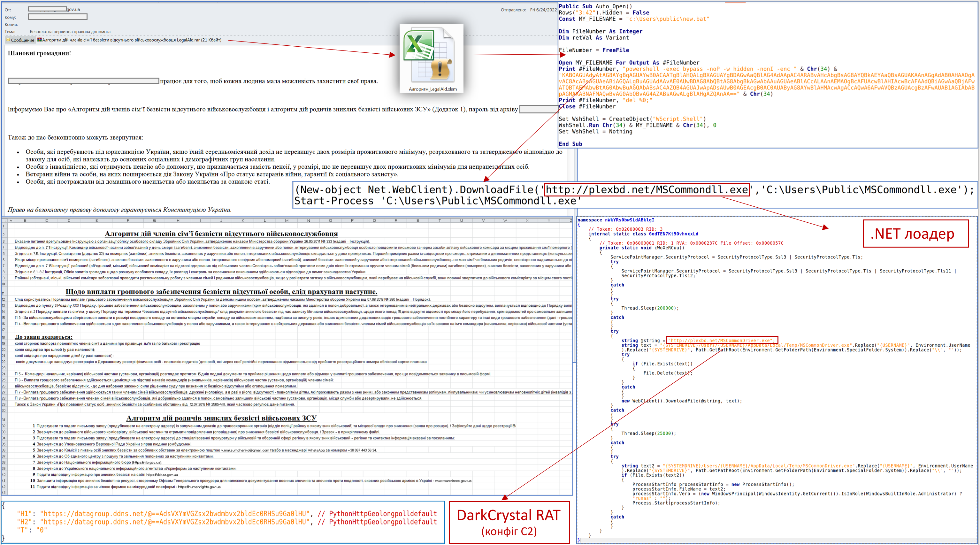Screen dimensions: 980x545
Task: Click the Кому recipient field
Action: coord(57,17)
